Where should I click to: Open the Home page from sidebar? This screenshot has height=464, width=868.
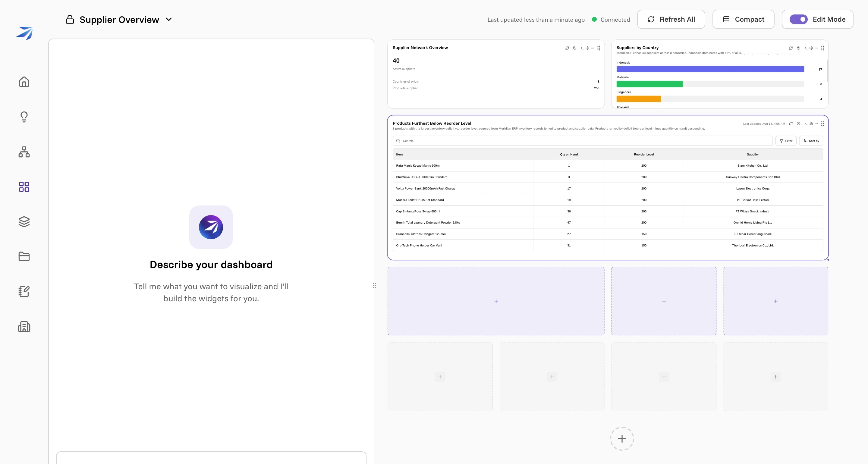tap(24, 82)
